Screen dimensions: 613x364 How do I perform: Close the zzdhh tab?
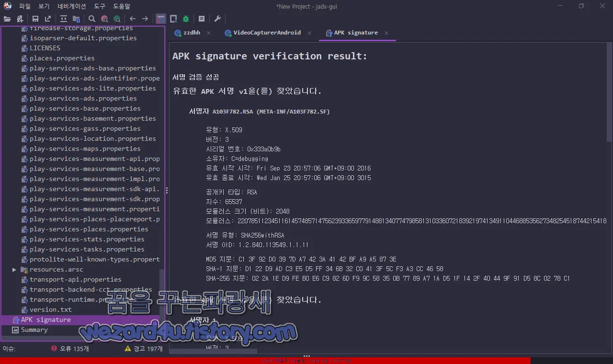(209, 33)
